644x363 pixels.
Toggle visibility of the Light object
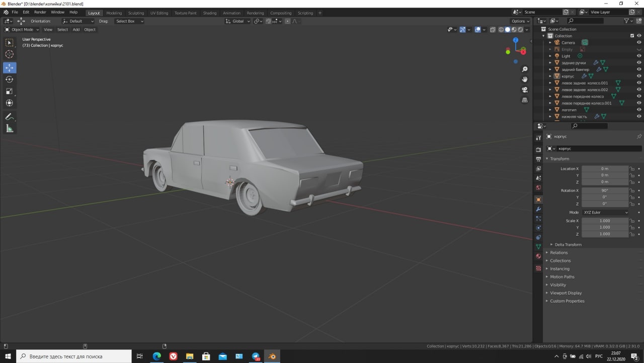click(639, 56)
